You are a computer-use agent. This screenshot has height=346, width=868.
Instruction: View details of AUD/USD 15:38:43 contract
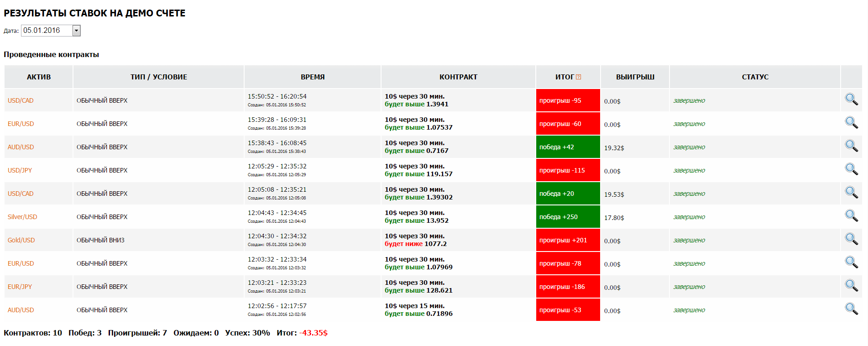coord(851,146)
